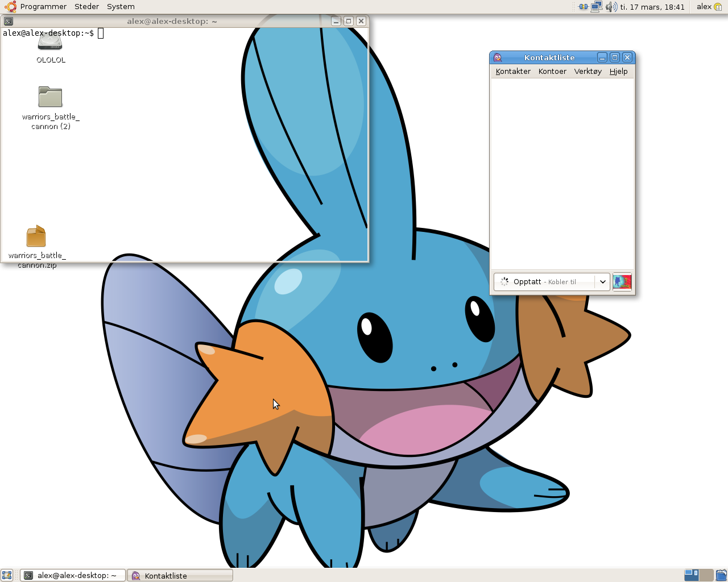Click the network monitors tray icon
The height and width of the screenshot is (582, 728).
pyautogui.click(x=597, y=7)
